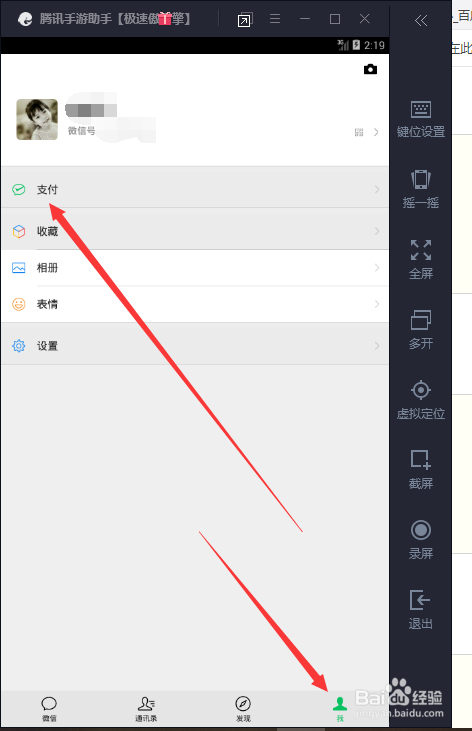Switch to the 通讯录 tab

(146, 709)
